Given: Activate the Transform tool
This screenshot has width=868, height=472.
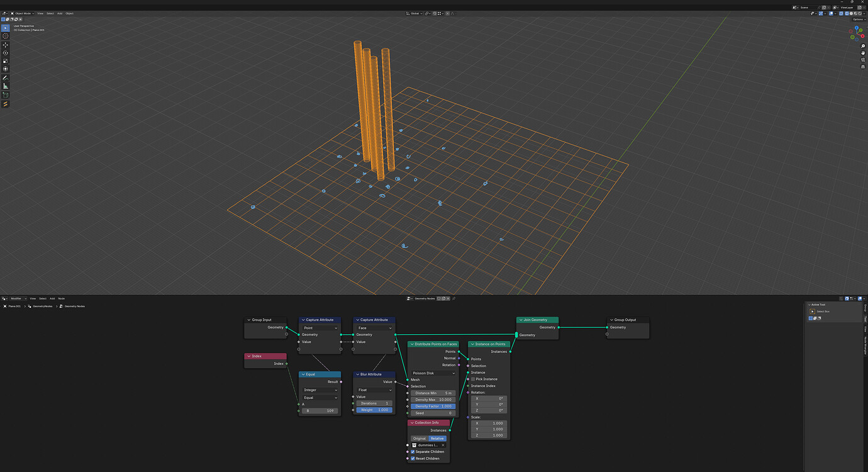Looking at the screenshot, I should click(6, 69).
